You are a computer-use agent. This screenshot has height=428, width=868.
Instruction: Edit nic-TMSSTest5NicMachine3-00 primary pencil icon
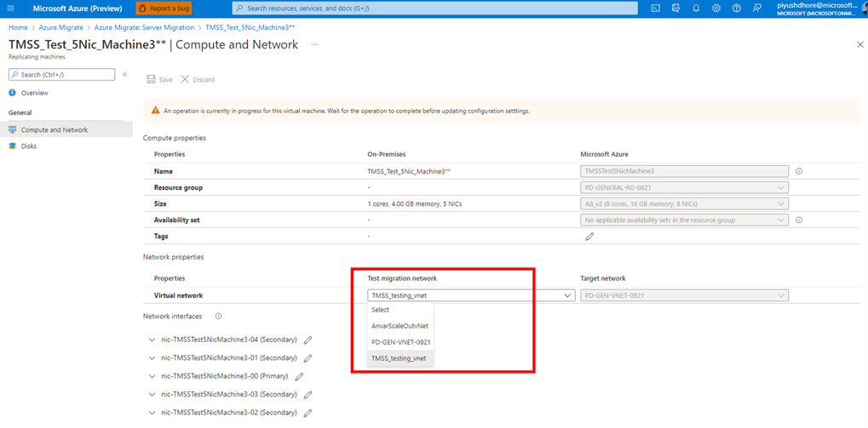[x=300, y=376]
